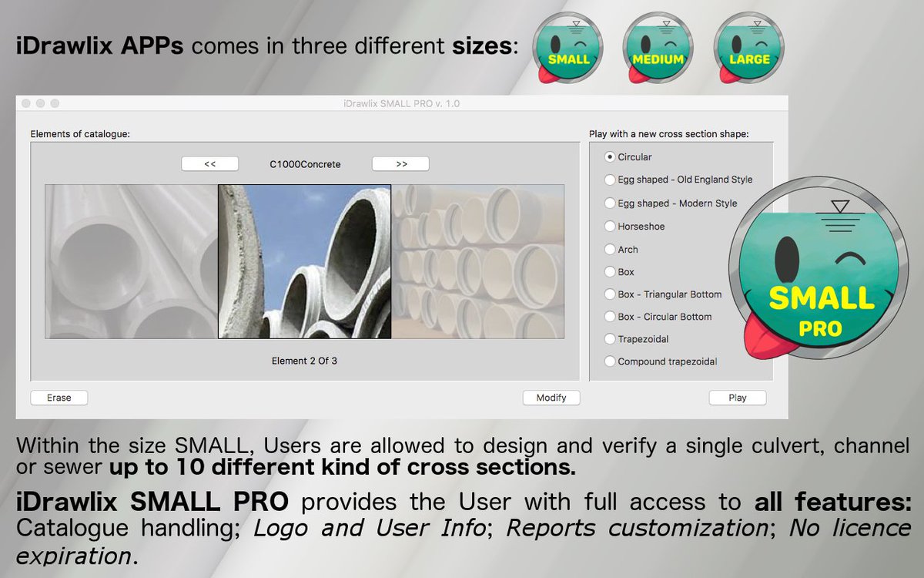Click the Erase button
The image size is (924, 578).
pos(59,398)
